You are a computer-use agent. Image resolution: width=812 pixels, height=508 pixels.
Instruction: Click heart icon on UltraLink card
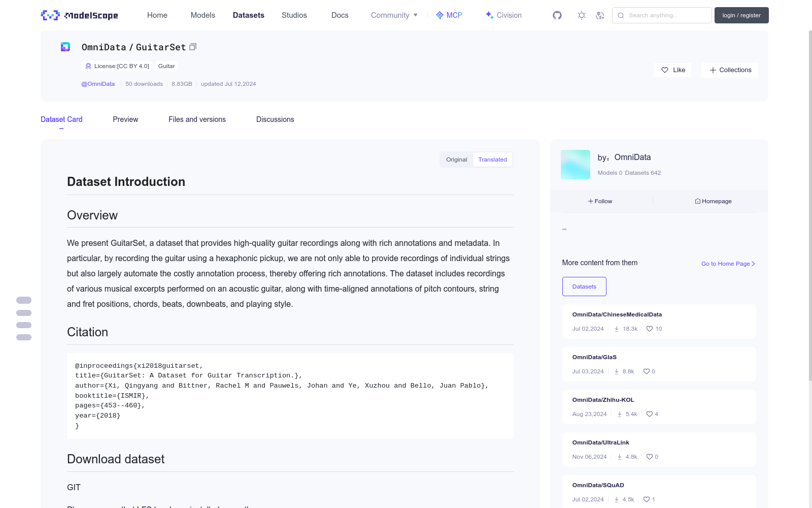650,457
